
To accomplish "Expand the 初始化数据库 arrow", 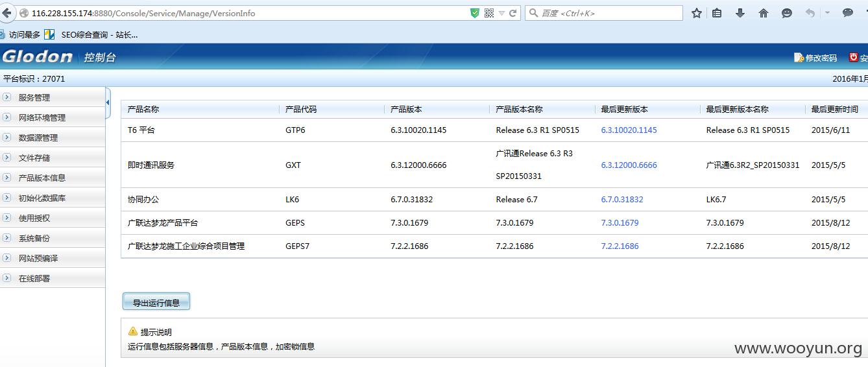I will (7, 198).
